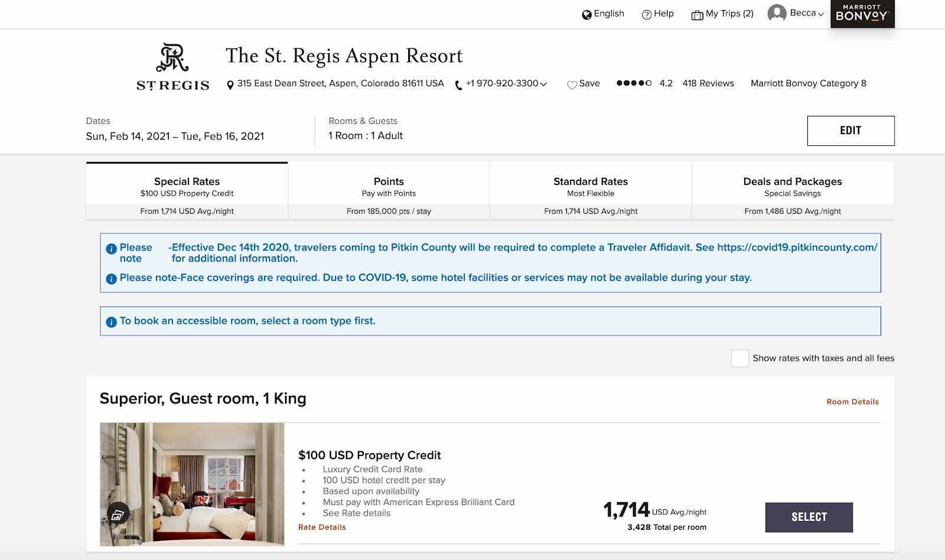Click the Save heart icon
Viewport: 945px width, 560px height.
(572, 85)
